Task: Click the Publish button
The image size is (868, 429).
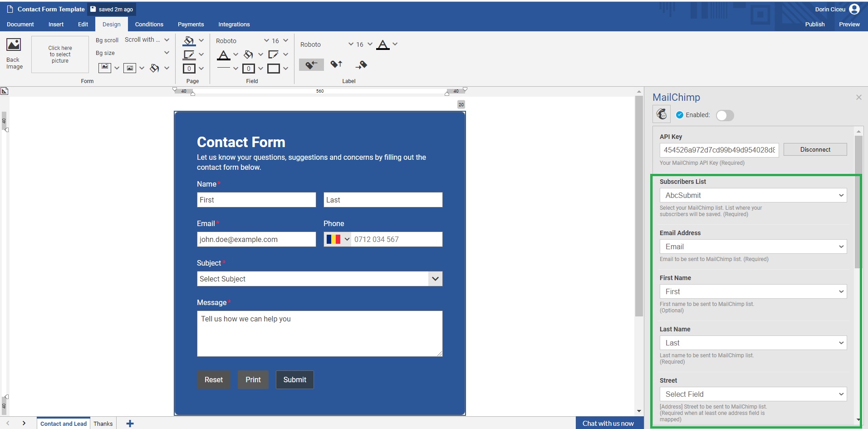Action: coord(814,25)
